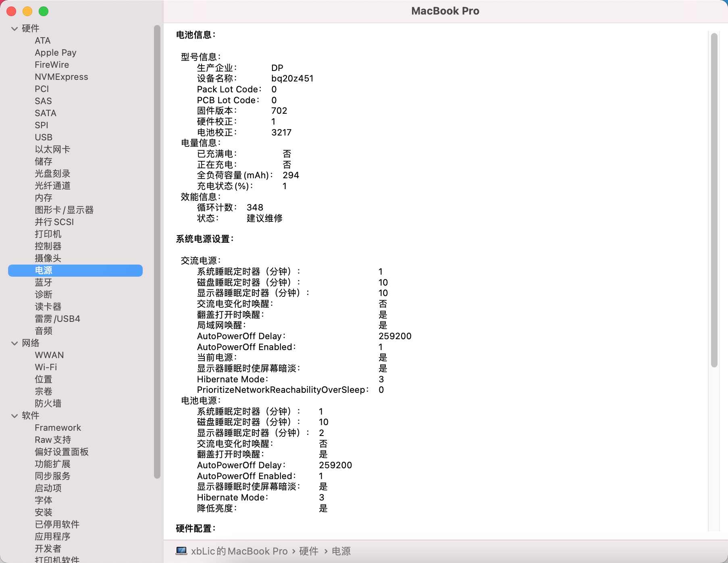Click the MacBook Pro laptop icon in path bar
This screenshot has height=563, width=728.
[181, 551]
